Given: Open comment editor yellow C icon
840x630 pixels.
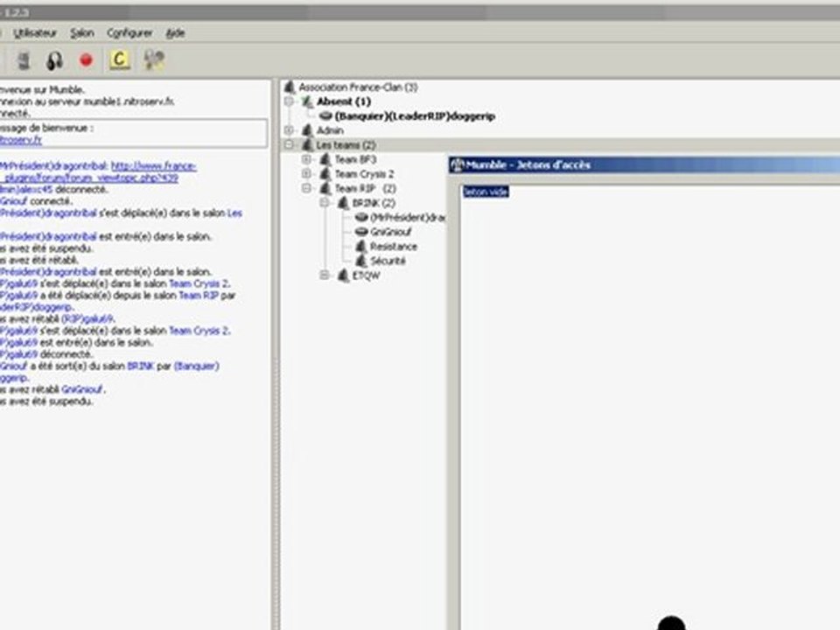Looking at the screenshot, I should point(120,59).
